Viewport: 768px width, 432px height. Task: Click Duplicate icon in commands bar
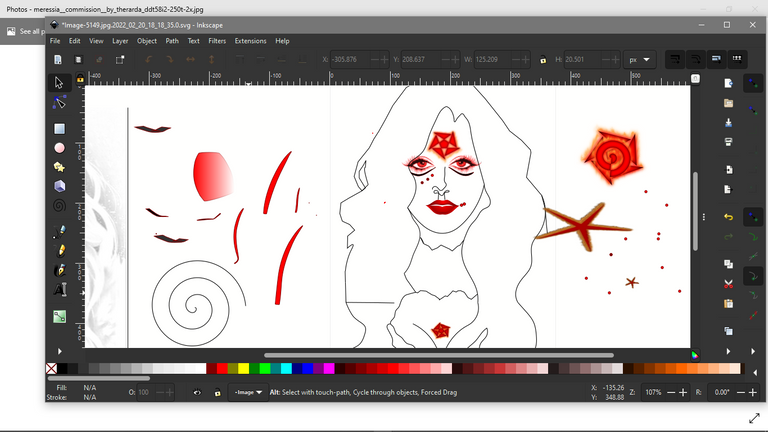coord(728,331)
